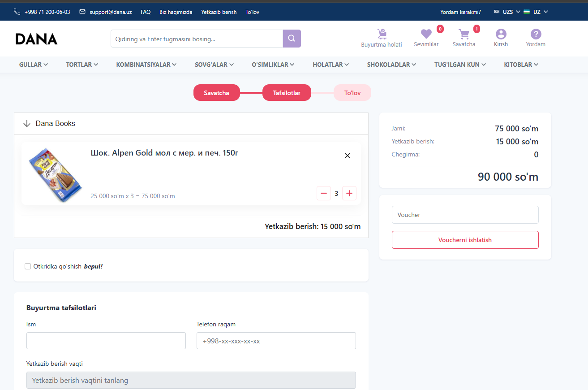588x390 pixels.
Task: Click Voucherni ishlatish button
Action: [465, 240]
